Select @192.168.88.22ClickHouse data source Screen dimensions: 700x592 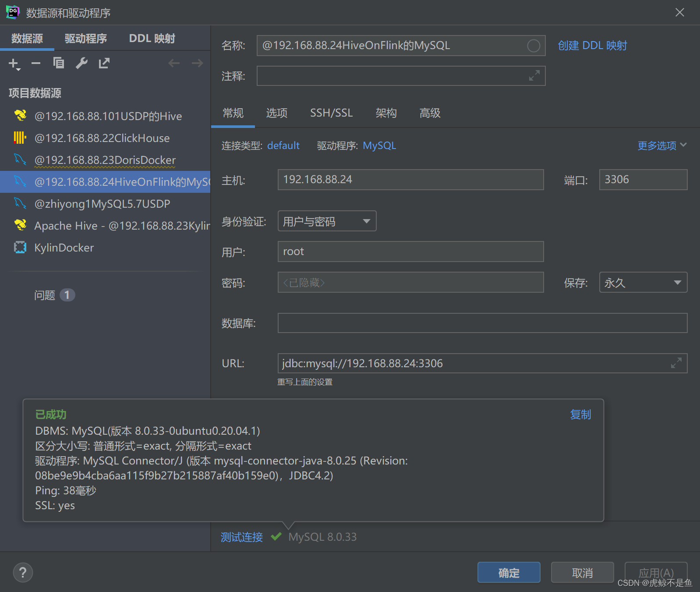click(x=105, y=138)
